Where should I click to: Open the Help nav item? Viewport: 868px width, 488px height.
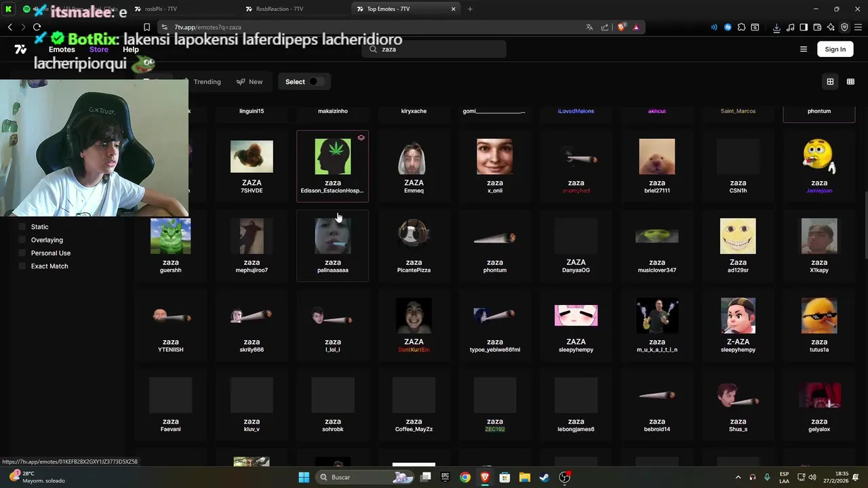tap(131, 49)
